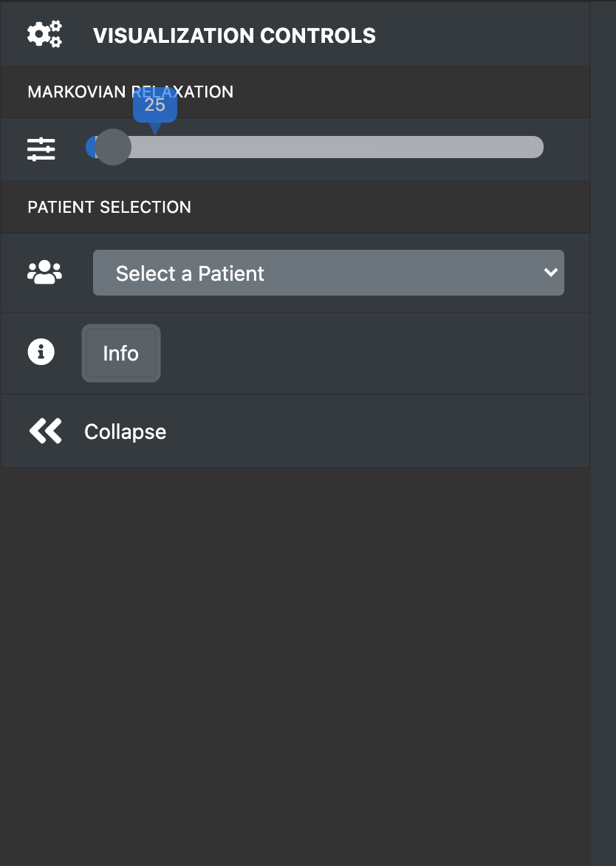Click the middle of the relaxation slider track
616x866 pixels.
click(315, 147)
